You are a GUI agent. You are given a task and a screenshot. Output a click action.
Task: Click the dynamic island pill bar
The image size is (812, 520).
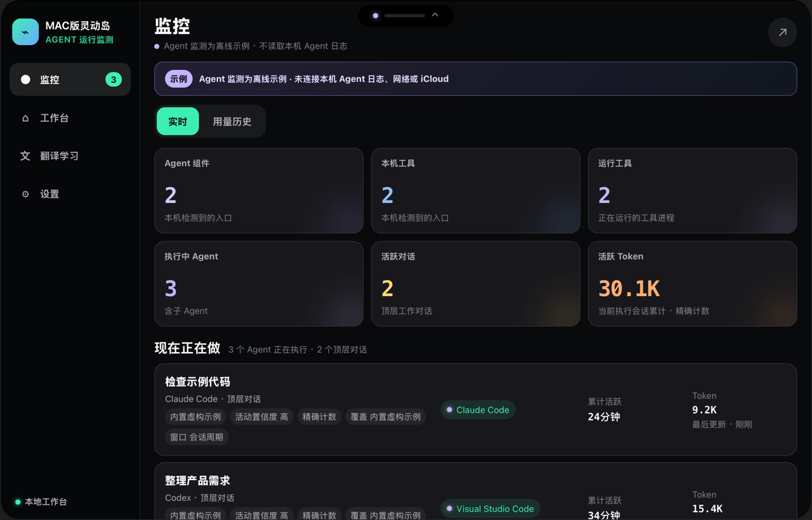click(405, 15)
